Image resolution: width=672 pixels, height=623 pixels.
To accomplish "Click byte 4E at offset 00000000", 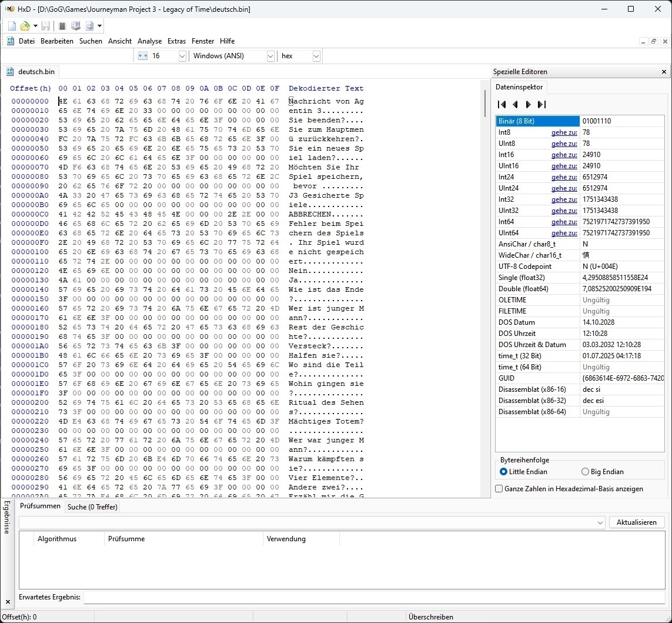I will pos(62,101).
